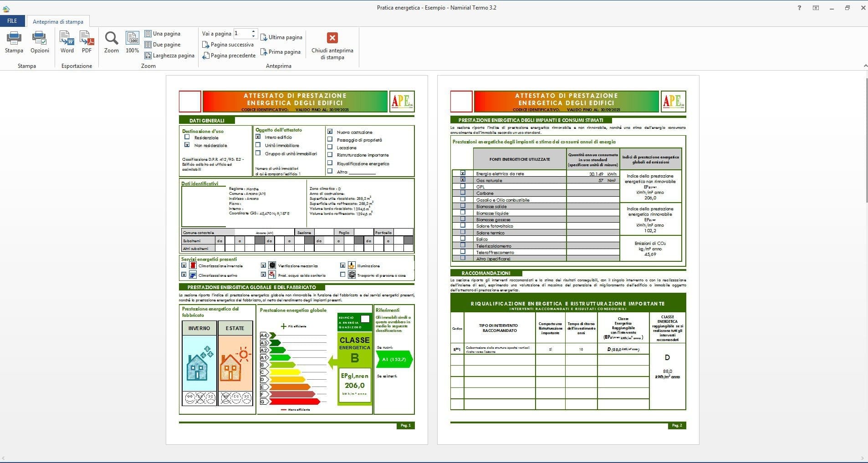This screenshot has height=463, width=868.
Task: Click the vertical scrollbar thumb
Action: click(866, 140)
